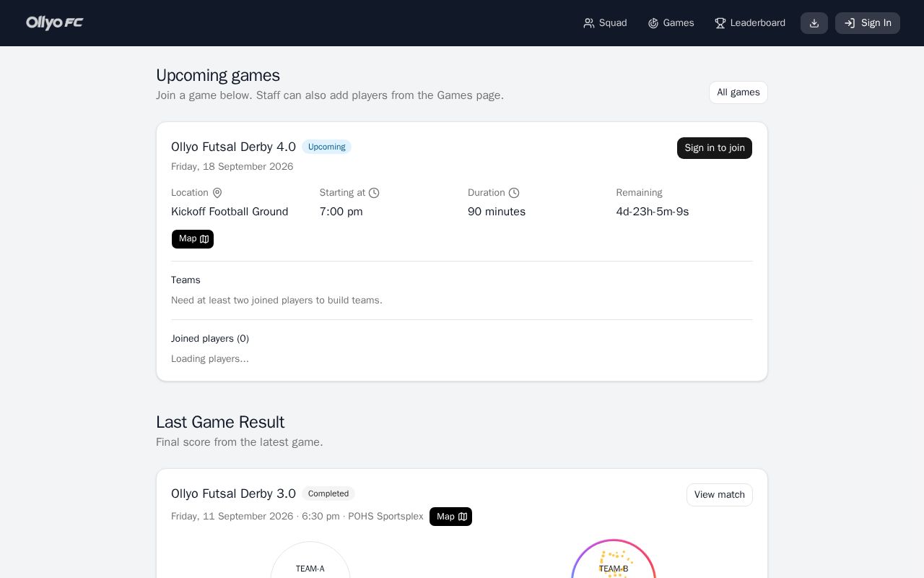
Task: Click the Ollyo FC logo
Action: coord(55,23)
